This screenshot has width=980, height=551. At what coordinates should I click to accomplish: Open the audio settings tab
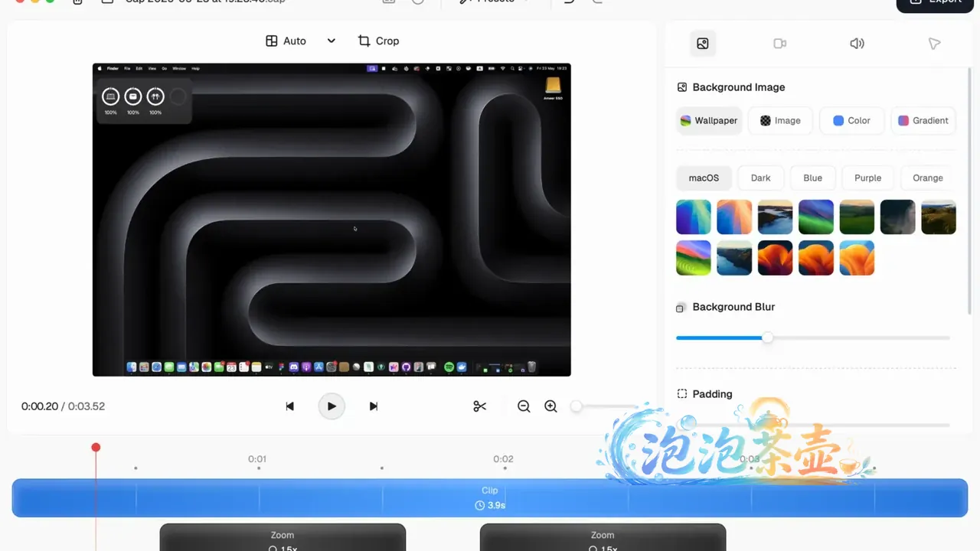857,44
